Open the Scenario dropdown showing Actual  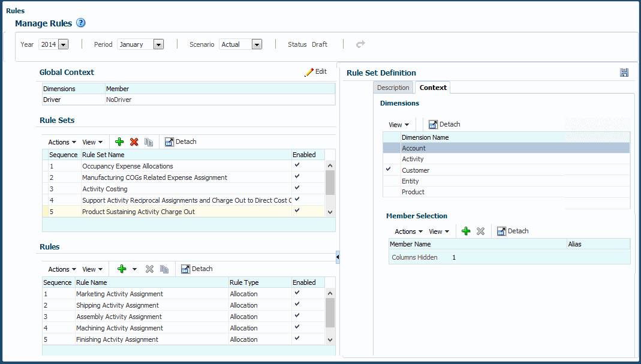[x=257, y=44]
